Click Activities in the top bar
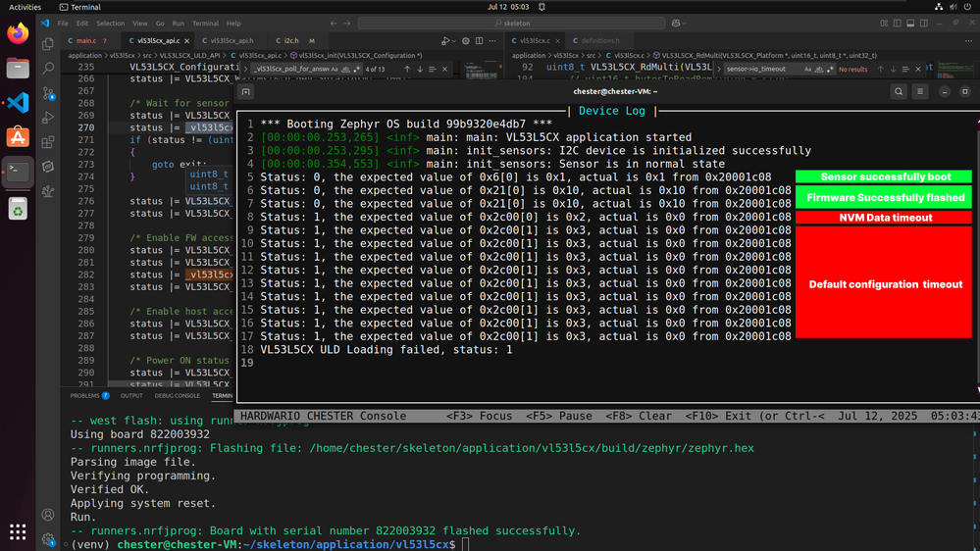The height and width of the screenshot is (551, 980). pos(25,7)
